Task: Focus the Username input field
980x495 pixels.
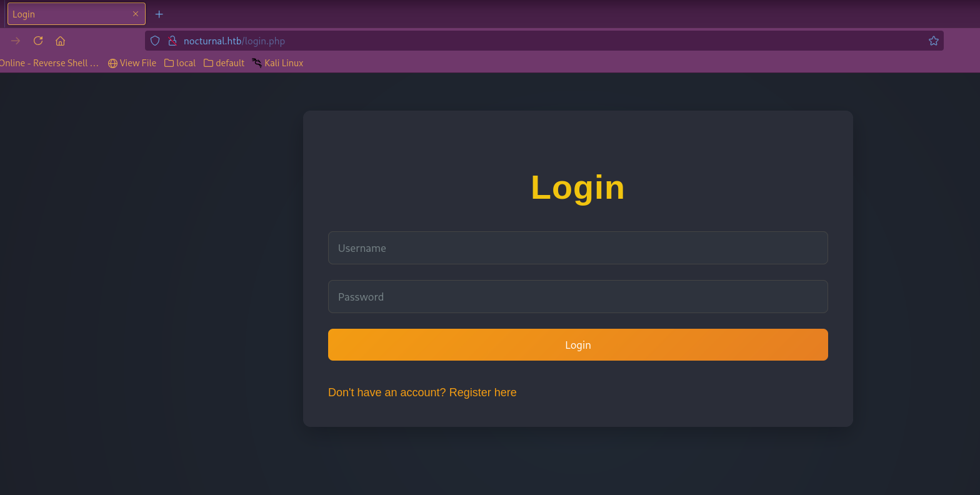Action: (x=577, y=248)
